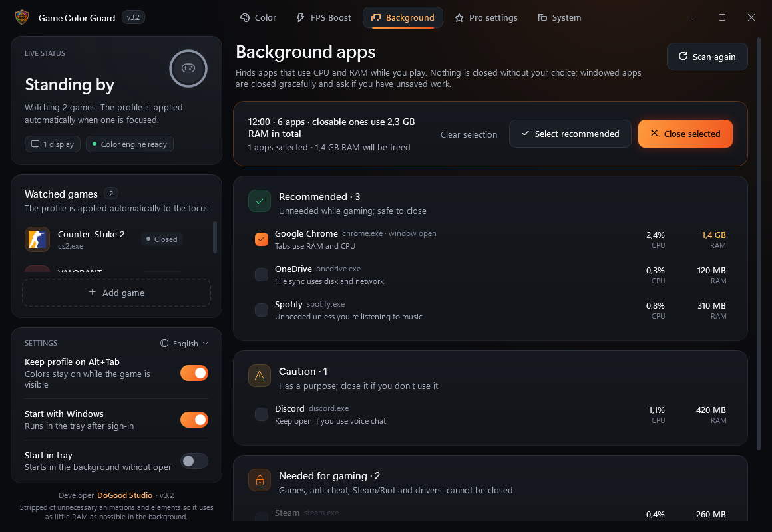Viewport: 772px width, 532px height.
Task: Check the OneDrive checkbox
Action: click(x=262, y=275)
